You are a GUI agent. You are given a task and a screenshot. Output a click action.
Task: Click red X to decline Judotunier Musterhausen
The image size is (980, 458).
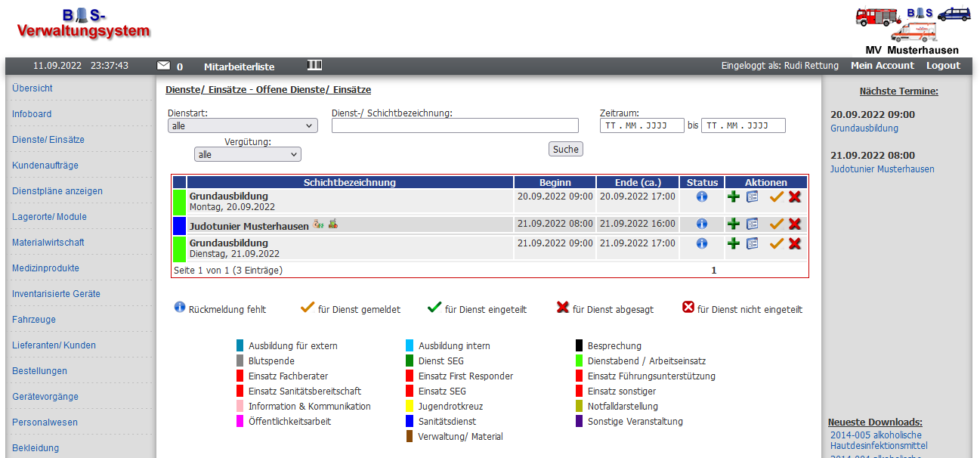click(x=795, y=224)
